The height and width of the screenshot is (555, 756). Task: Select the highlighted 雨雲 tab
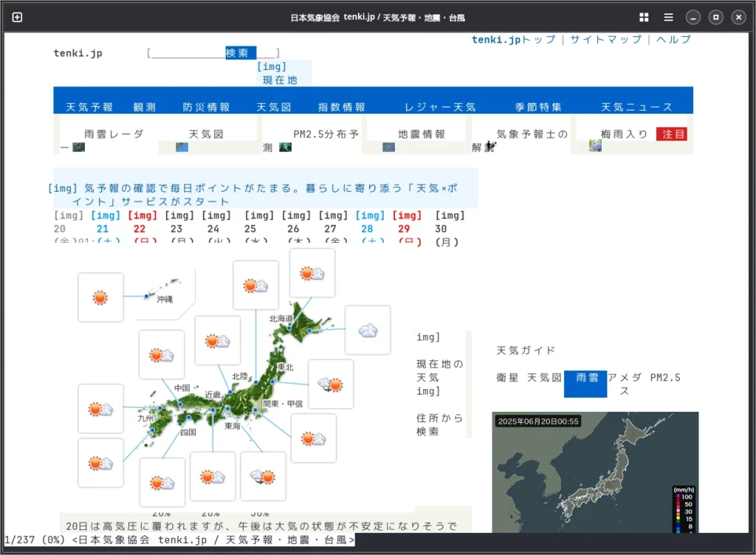(x=585, y=384)
